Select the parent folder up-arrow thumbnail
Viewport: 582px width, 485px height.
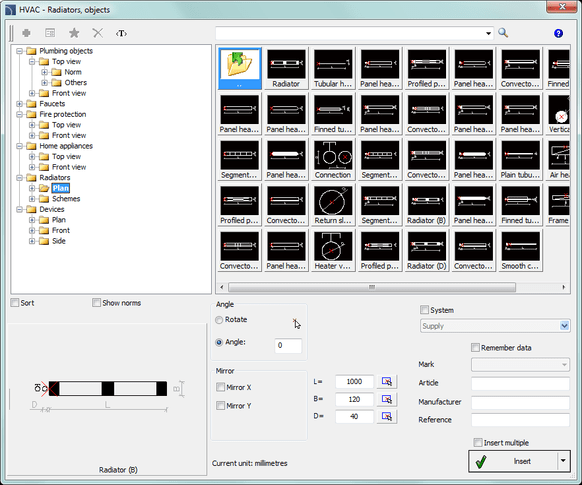(240, 68)
